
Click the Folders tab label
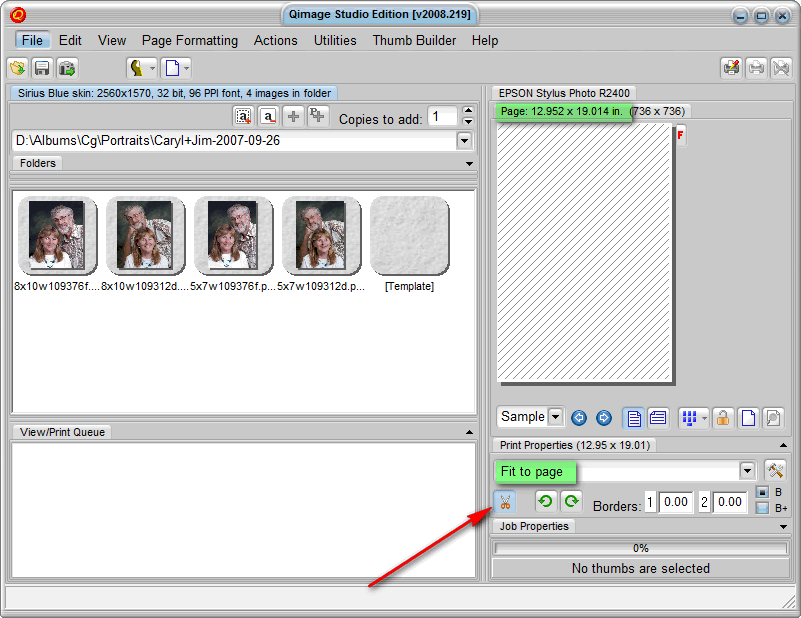(x=37, y=163)
